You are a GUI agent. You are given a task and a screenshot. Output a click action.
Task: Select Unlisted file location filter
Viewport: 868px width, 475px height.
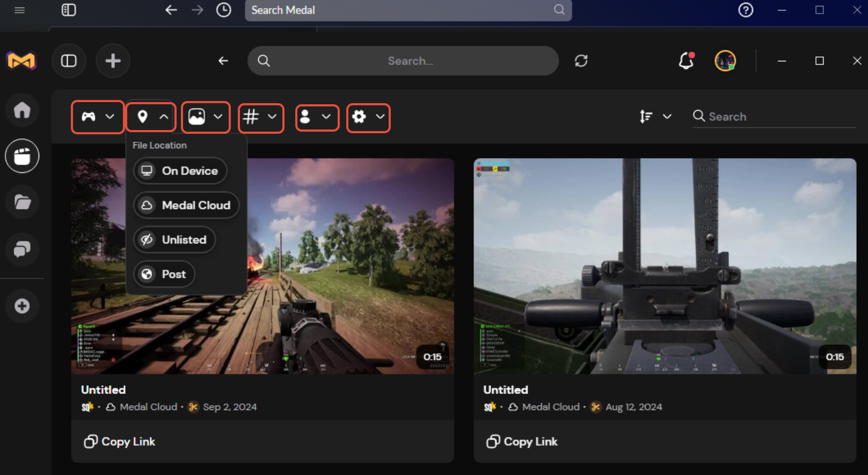[x=174, y=240]
